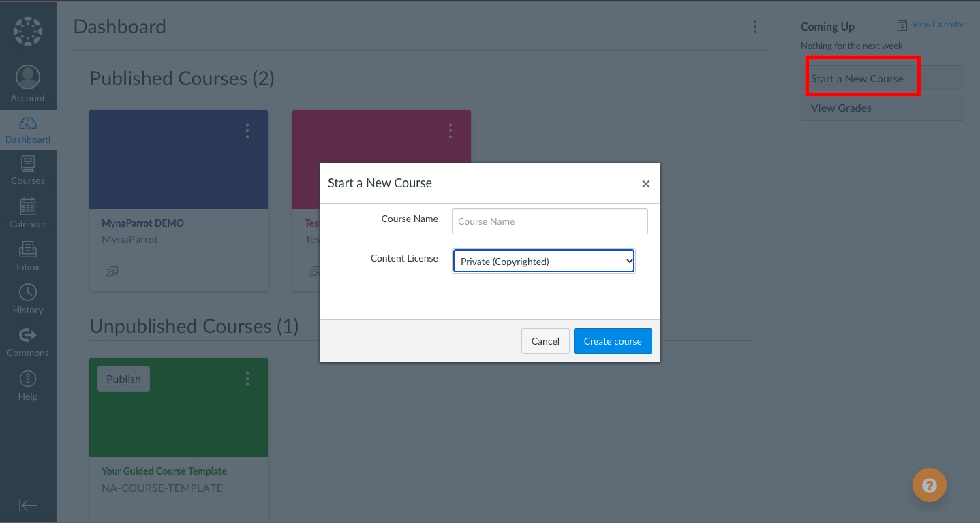Open the Calendar sidebar item
The image size is (980, 523).
tap(28, 213)
